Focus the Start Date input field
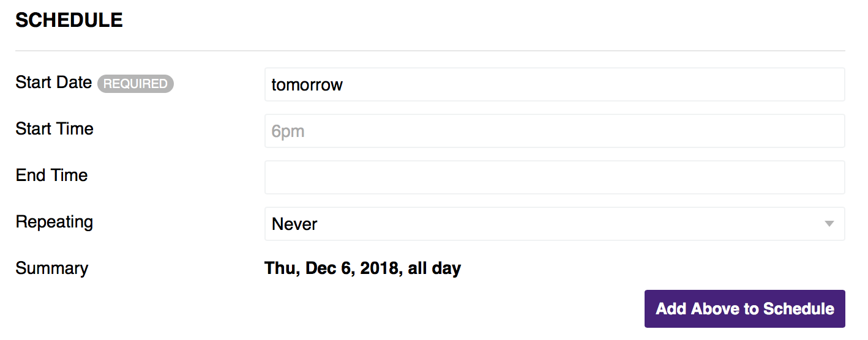The height and width of the screenshot is (340, 868). coord(554,84)
